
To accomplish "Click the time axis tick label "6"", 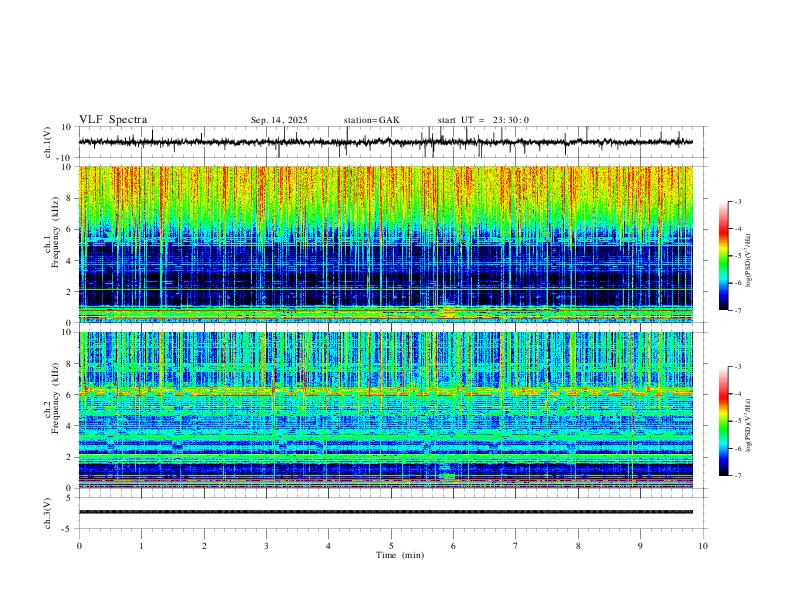I will 453,546.
